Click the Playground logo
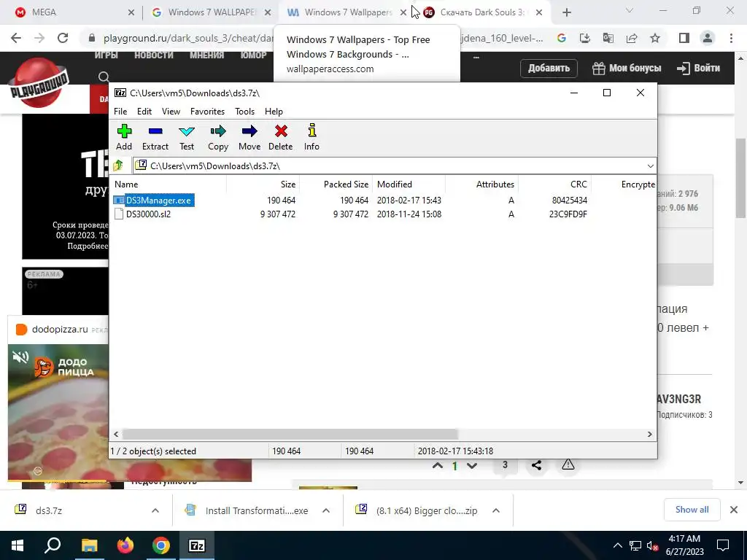Image resolution: width=747 pixels, height=560 pixels. point(39,83)
